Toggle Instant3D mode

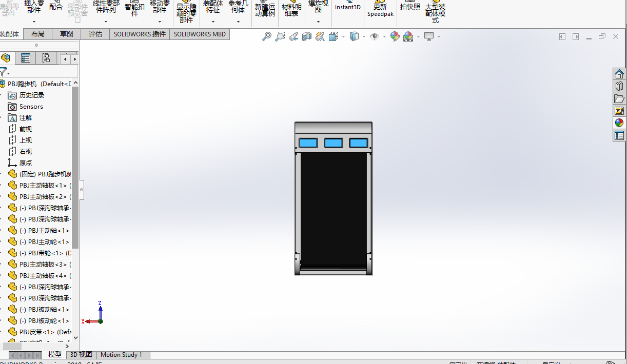pos(348,6)
